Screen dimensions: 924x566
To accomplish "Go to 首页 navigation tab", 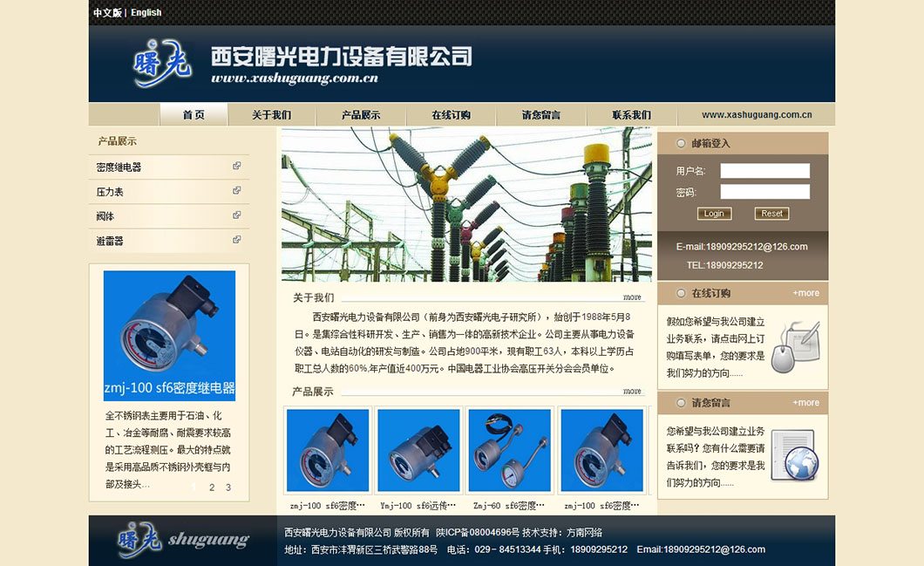I will click(x=194, y=114).
